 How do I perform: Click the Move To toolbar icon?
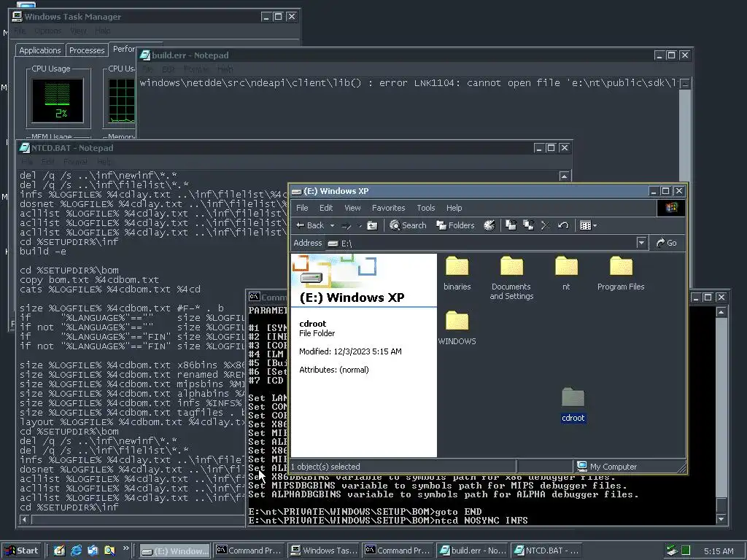pyautogui.click(x=511, y=225)
